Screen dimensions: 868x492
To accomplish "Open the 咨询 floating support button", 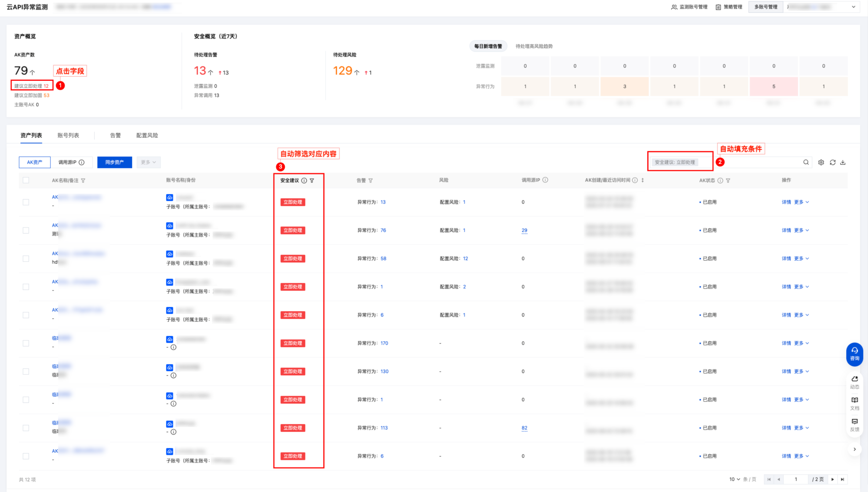I will [854, 354].
